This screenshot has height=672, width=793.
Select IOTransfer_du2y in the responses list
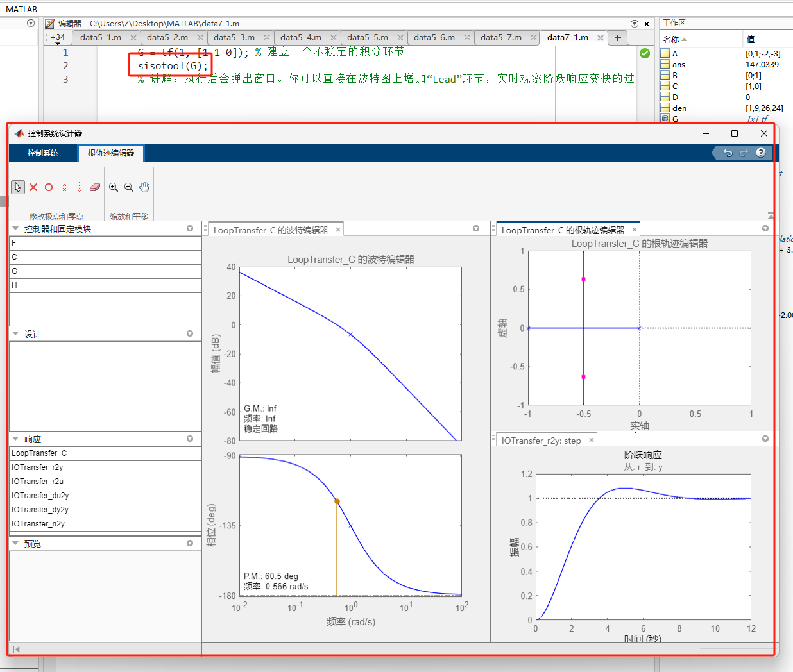pos(105,496)
